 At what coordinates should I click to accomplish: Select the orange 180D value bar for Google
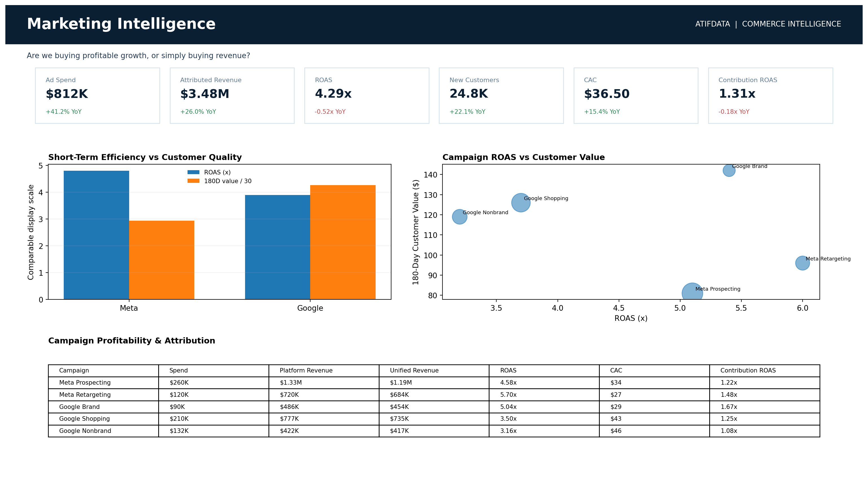coord(343,242)
